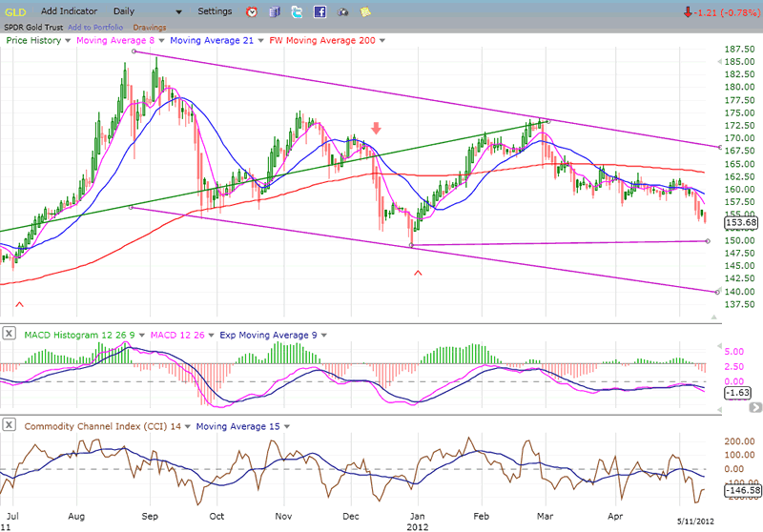Click the alarm clock alert icon

tap(252, 12)
